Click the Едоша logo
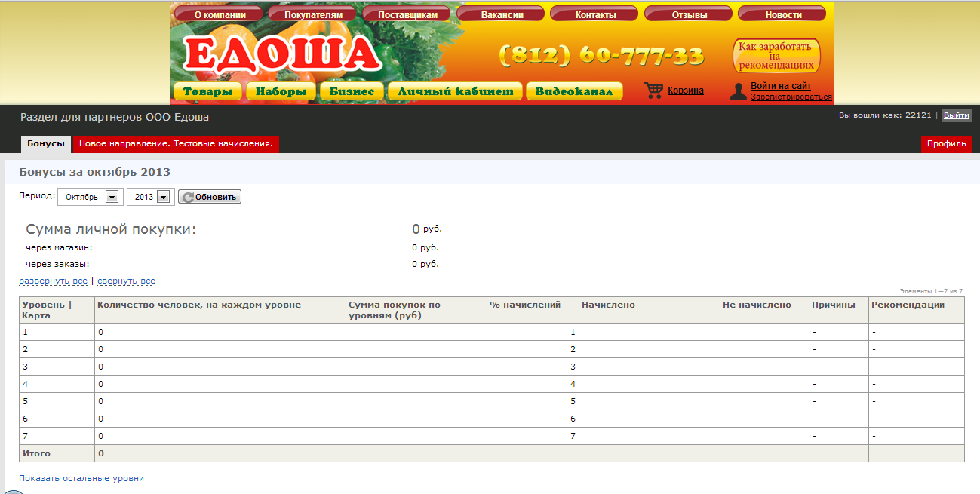The height and width of the screenshot is (494, 980). point(281,55)
